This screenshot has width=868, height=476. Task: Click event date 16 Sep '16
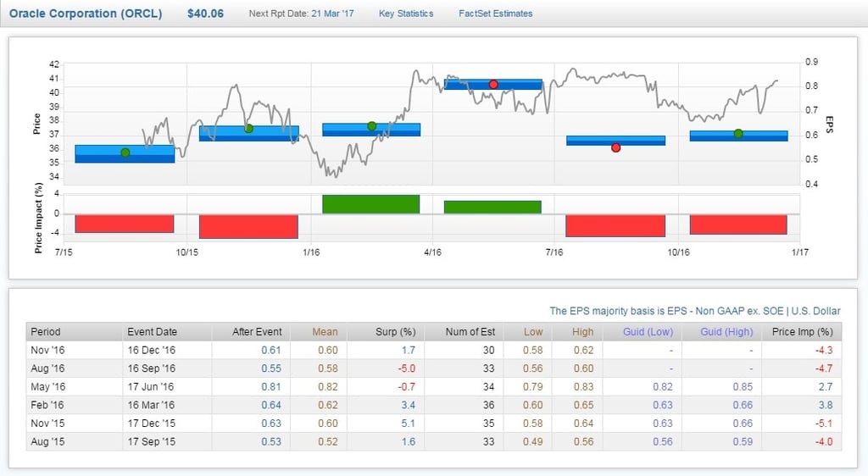coord(151,368)
